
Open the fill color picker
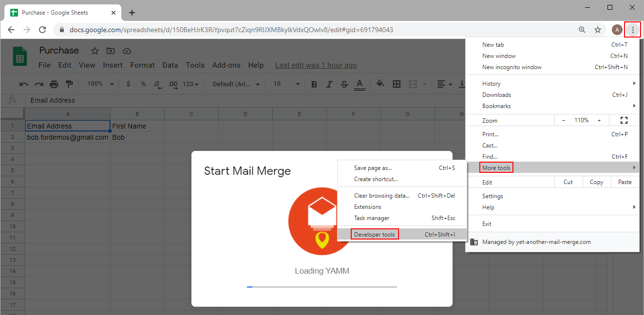point(381,84)
